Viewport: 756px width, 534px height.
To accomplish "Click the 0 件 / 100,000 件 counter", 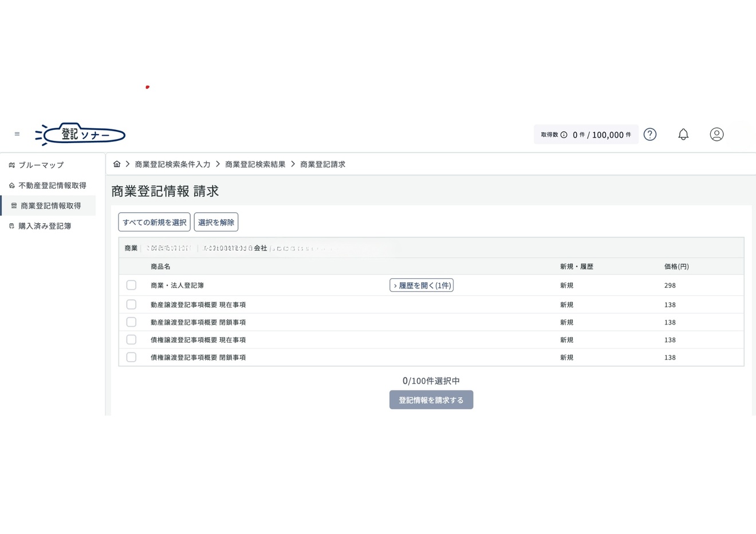I will (x=602, y=135).
